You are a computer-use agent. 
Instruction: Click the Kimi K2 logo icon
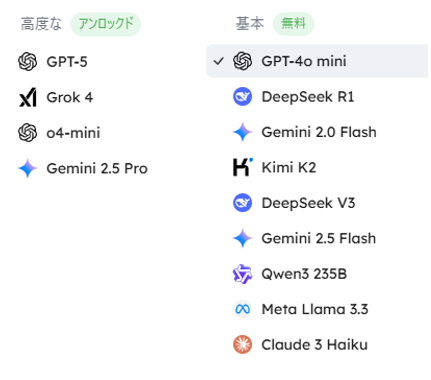coord(242,167)
